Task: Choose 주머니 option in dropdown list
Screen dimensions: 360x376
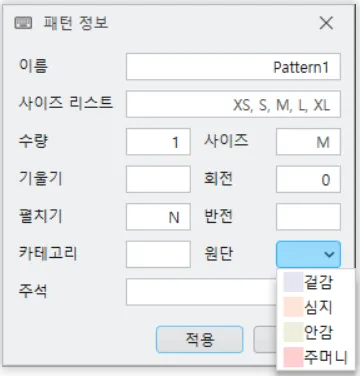Action: [316, 357]
